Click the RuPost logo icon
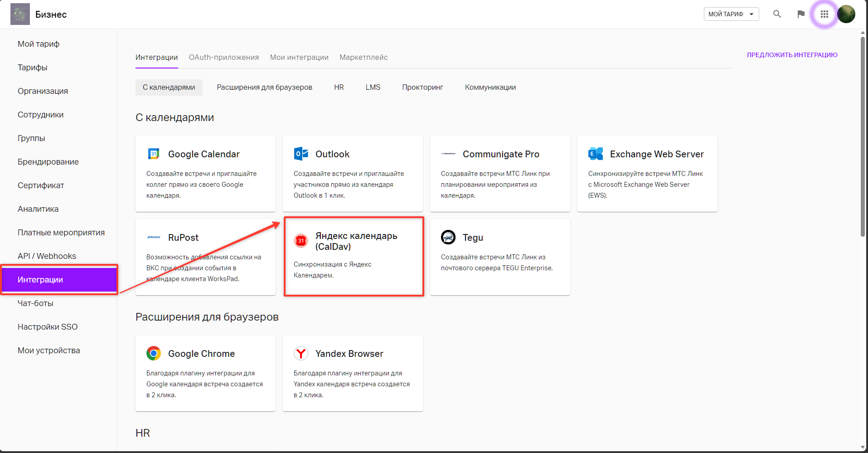Screen dimensions: 868x453 [x=154, y=237]
